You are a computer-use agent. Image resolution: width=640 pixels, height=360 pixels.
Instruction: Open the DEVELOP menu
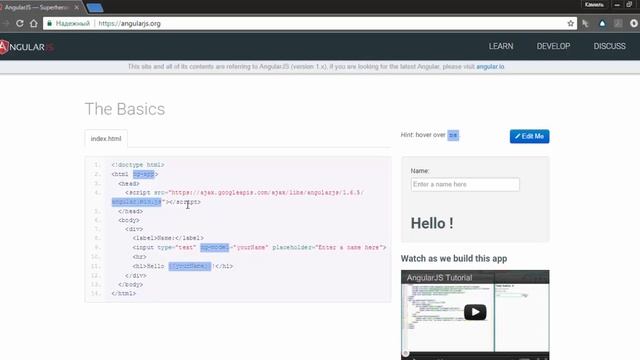(x=553, y=46)
